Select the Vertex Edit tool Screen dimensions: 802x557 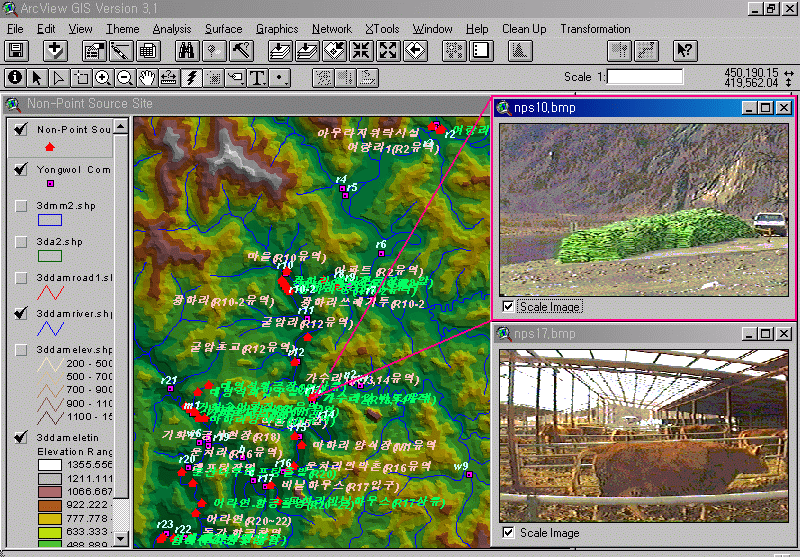59,78
